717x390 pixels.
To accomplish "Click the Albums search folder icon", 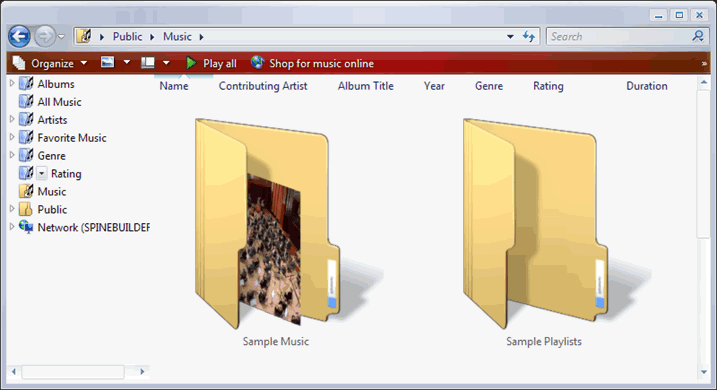I will click(x=26, y=83).
